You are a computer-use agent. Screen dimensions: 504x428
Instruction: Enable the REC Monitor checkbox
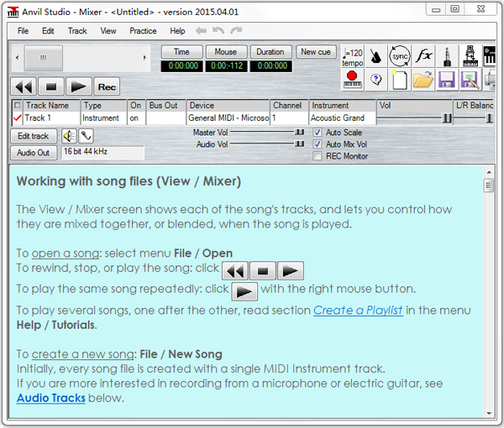pyautogui.click(x=317, y=156)
